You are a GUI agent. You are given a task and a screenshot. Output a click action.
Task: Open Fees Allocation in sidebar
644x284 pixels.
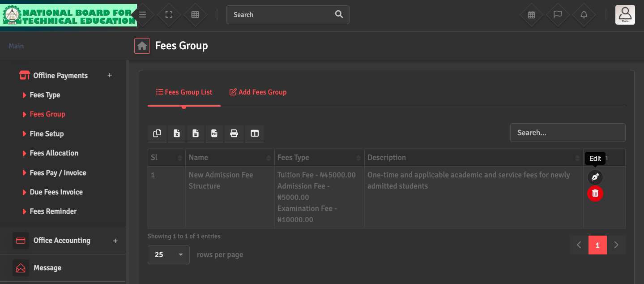click(54, 153)
